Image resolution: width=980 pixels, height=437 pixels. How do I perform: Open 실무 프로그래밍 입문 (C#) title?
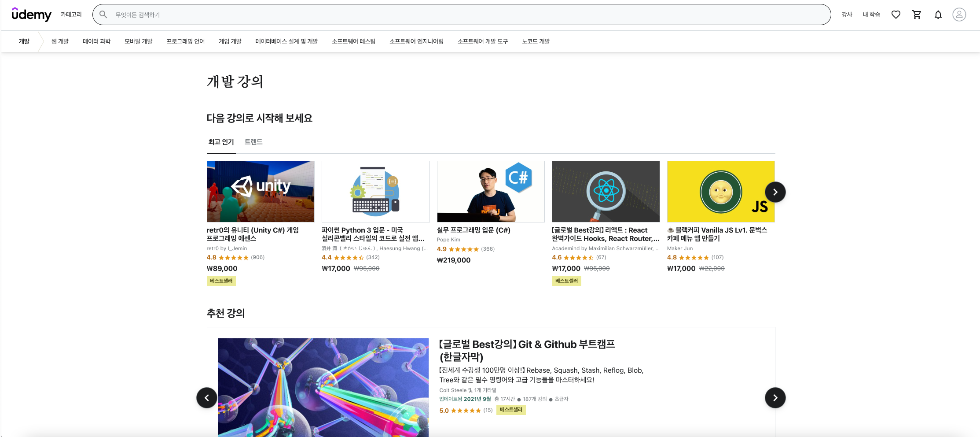point(473,230)
